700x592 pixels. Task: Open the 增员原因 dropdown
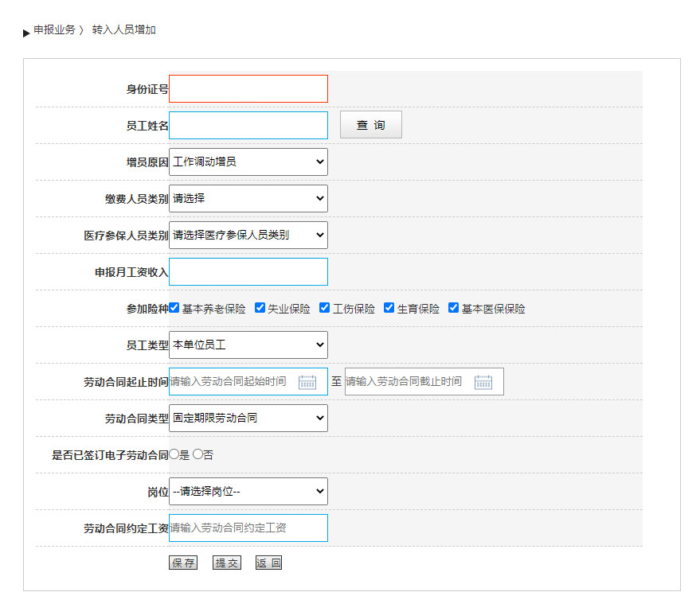[x=248, y=162]
